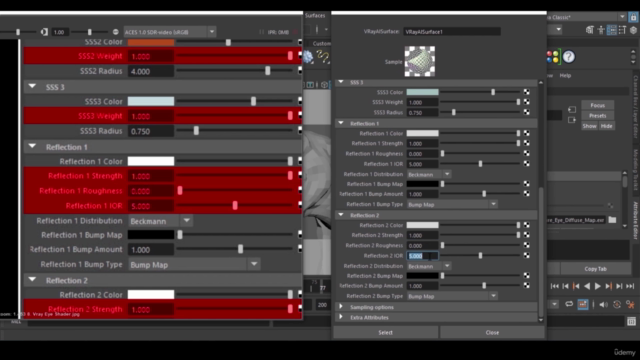Click the folder icon beside Eye_Diffuse_Map file
Viewport: 640px width, 360px height.
(x=612, y=220)
